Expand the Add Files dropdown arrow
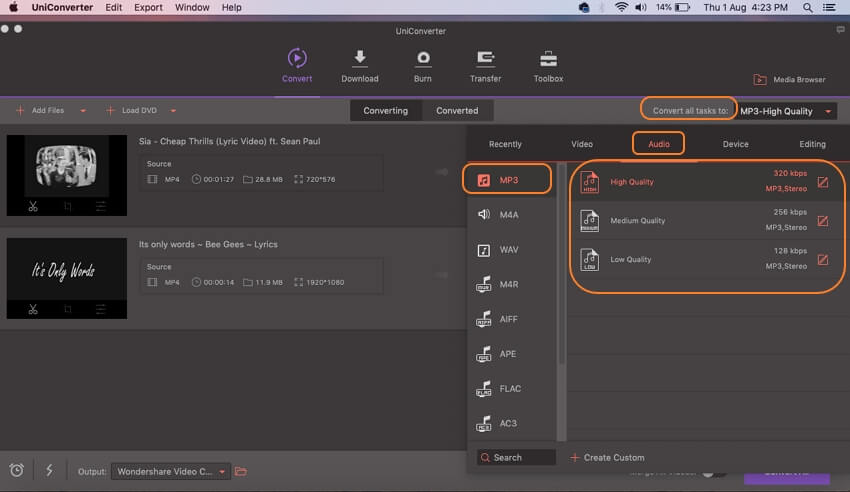 [x=83, y=111]
